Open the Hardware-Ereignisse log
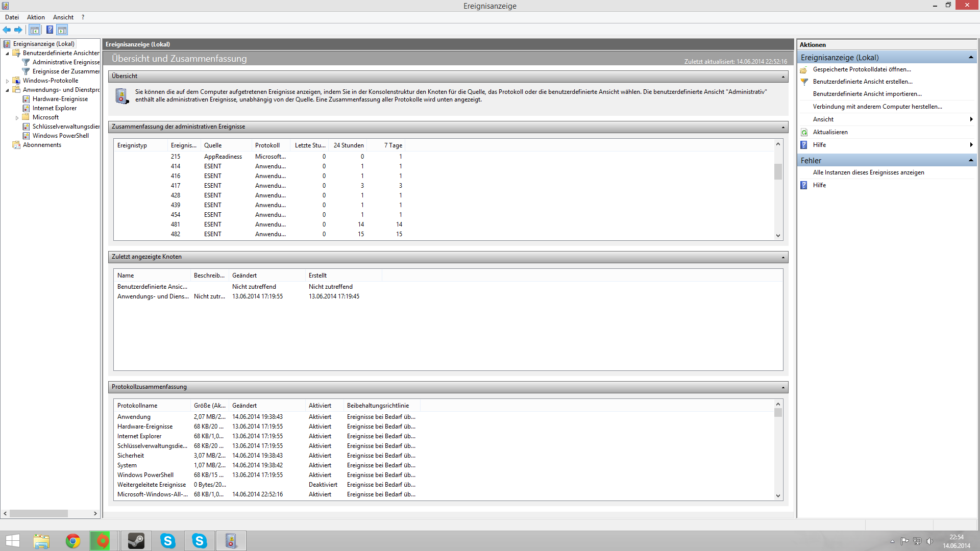Screen dimensions: 980x551 (60, 99)
